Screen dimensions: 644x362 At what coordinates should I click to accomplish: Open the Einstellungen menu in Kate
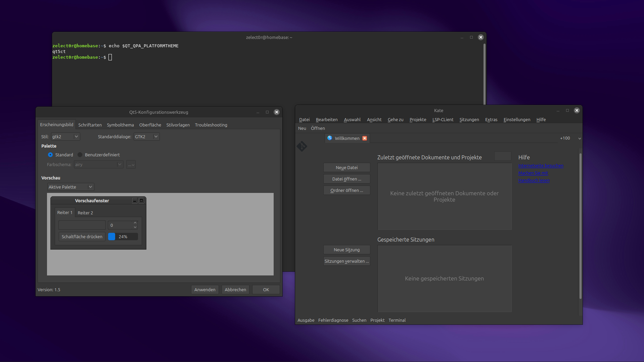tap(517, 119)
